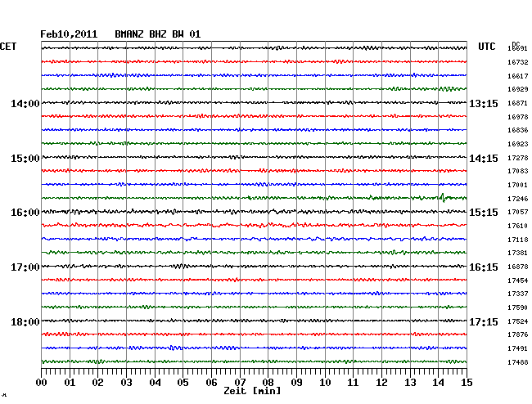The image size is (532, 404).
Task: Select the DC value 16878
Action: click(x=518, y=267)
